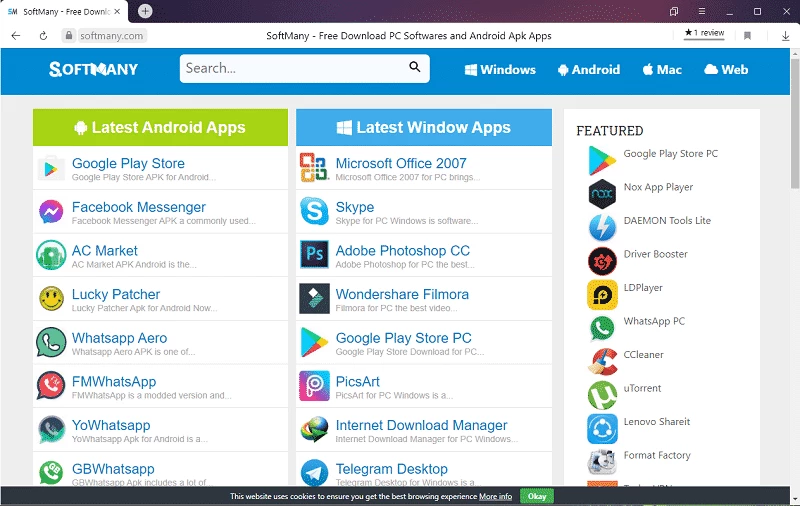Open the Internet Download Manager link
Image resolution: width=800 pixels, height=506 pixels.
[421, 425]
